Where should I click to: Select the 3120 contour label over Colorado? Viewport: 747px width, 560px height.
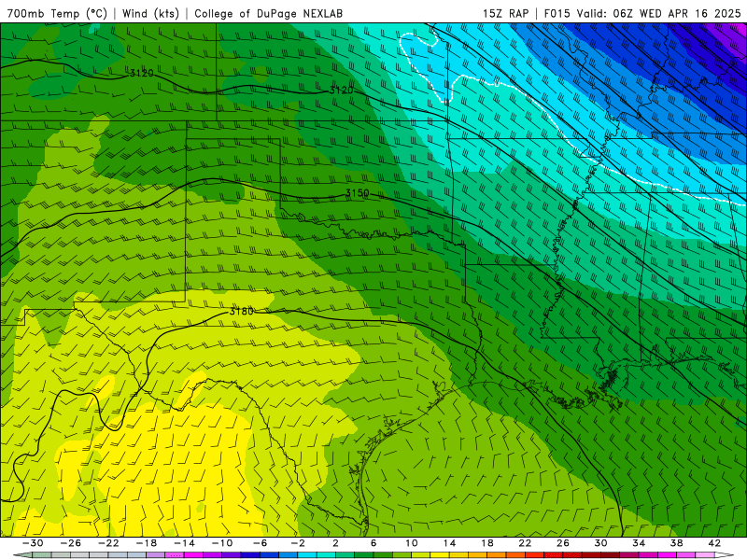click(142, 74)
